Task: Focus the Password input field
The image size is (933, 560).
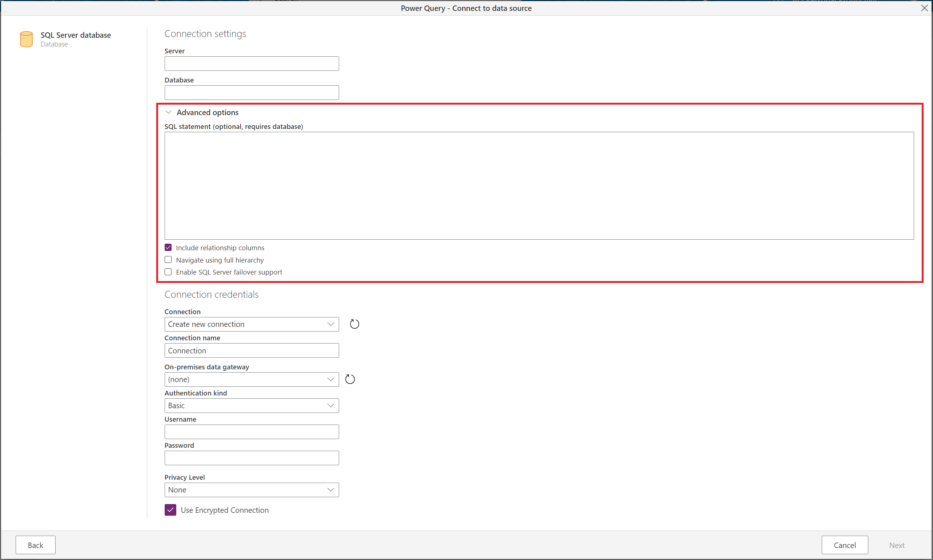Action: pyautogui.click(x=252, y=458)
